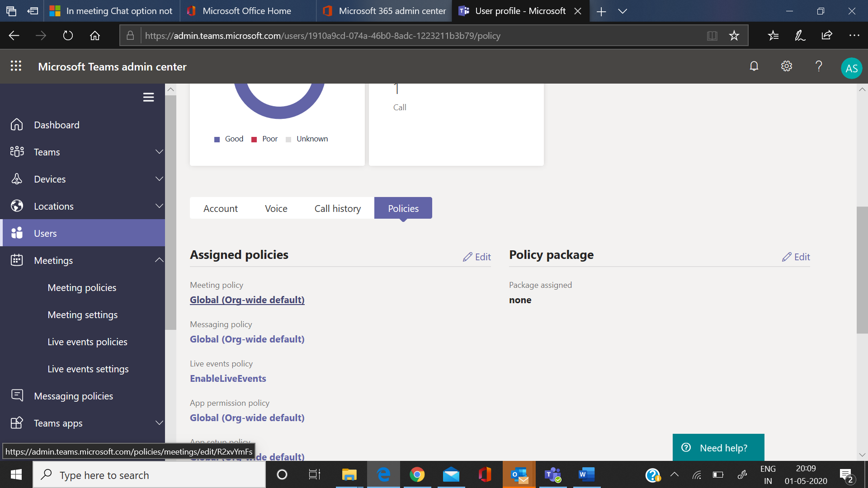
Task: Switch to Microsoft 365 admin center tab
Action: (384, 11)
